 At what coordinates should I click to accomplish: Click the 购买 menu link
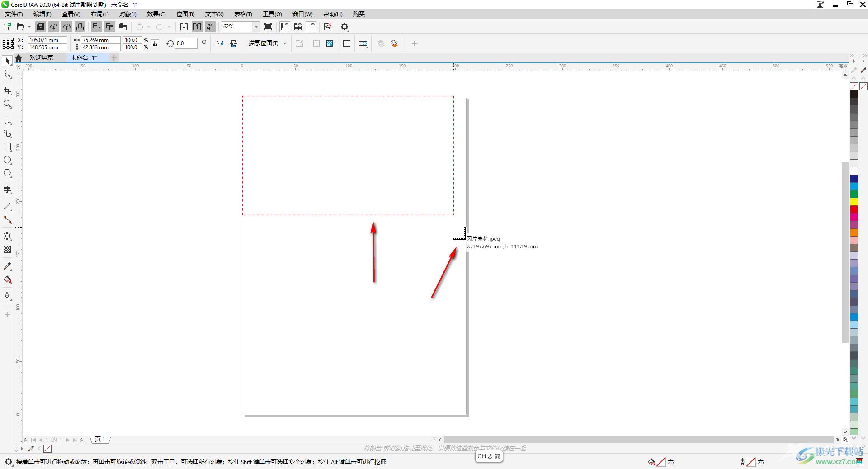(x=359, y=14)
